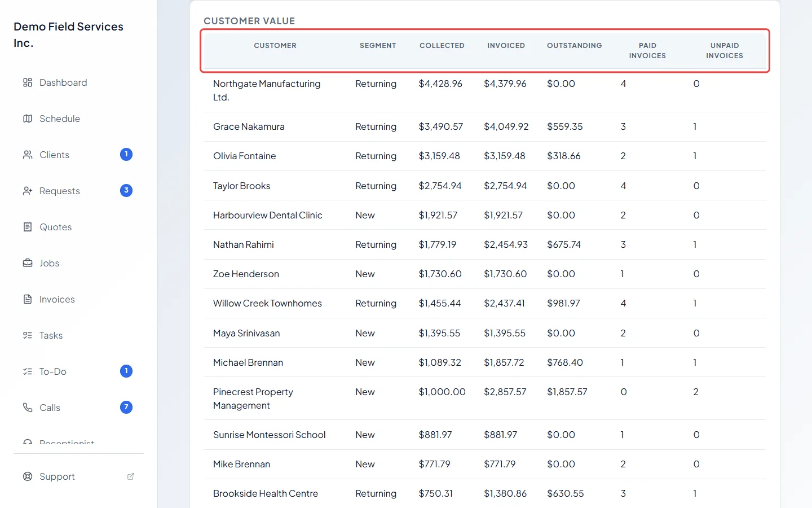Click the Quotes document icon
This screenshot has height=508, width=812.
(28, 227)
